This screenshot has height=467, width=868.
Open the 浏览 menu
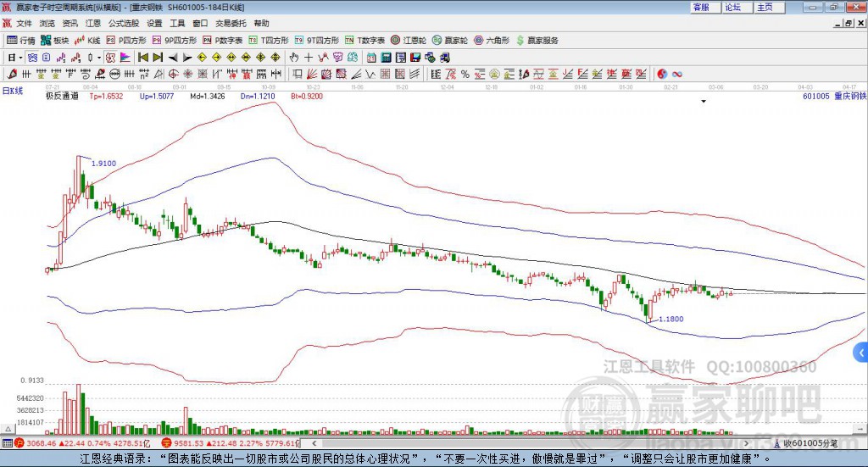click(47, 23)
